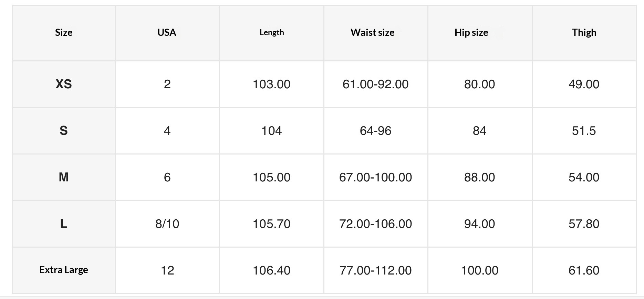Select the 64-96 waist size cell
Screen dimensions: 644x299
pos(375,131)
